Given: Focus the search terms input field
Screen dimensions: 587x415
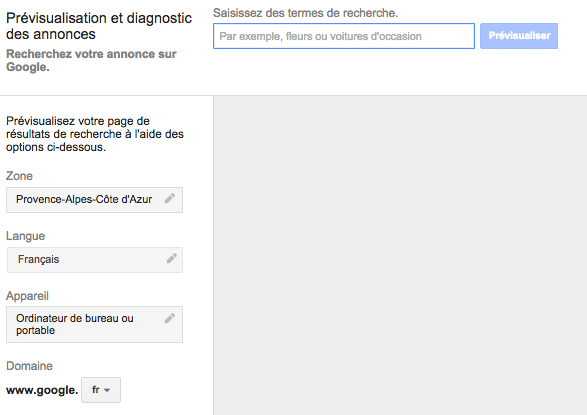Looking at the screenshot, I should pyautogui.click(x=344, y=36).
